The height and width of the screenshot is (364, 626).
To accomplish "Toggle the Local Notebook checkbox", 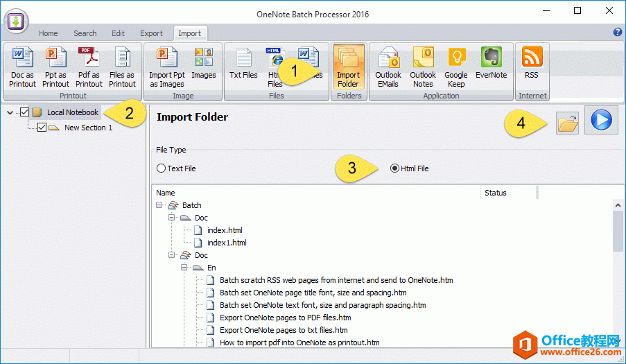I will click(24, 112).
